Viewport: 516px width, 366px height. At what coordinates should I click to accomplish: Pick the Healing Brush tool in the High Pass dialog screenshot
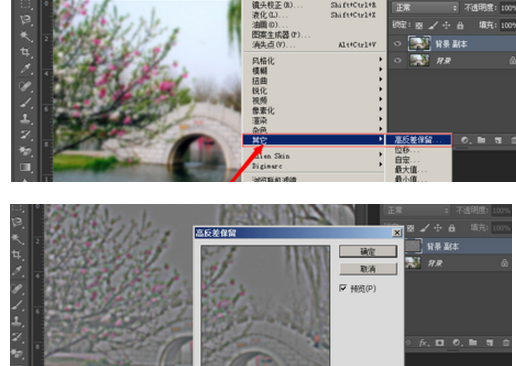click(17, 289)
